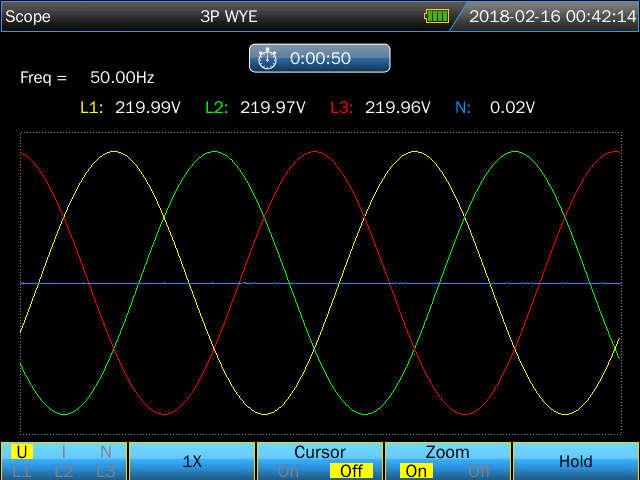The height and width of the screenshot is (480, 640).
Task: Click the 219.96V reading
Action: (398, 107)
